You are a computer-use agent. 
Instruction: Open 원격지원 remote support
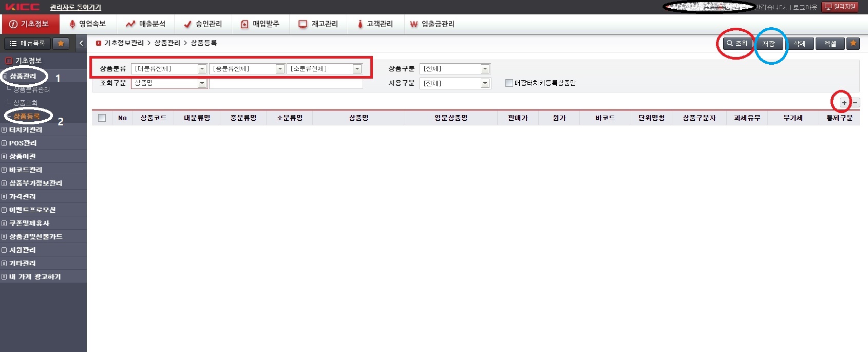pos(840,7)
